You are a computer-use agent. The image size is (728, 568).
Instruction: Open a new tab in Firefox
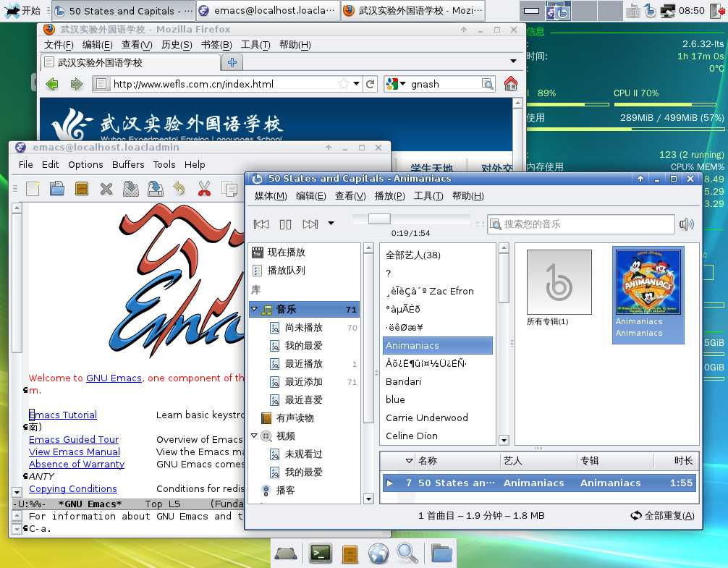coord(232,62)
